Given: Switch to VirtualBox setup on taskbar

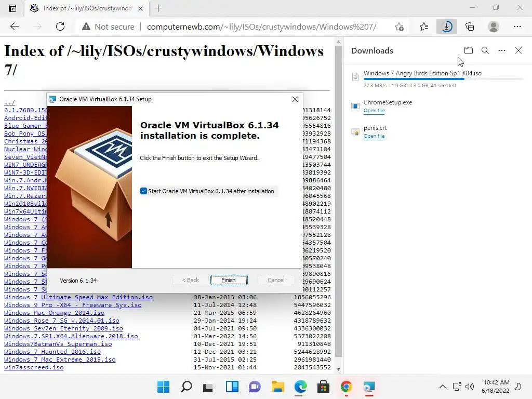Looking at the screenshot, I should coord(369,387).
